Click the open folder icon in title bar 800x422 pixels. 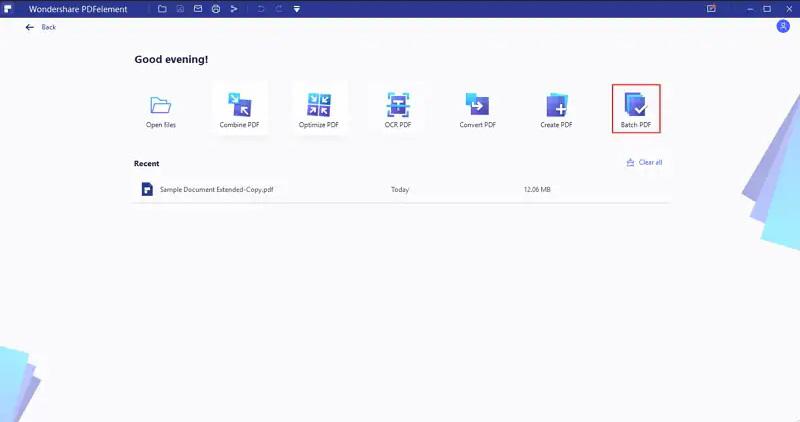click(162, 9)
